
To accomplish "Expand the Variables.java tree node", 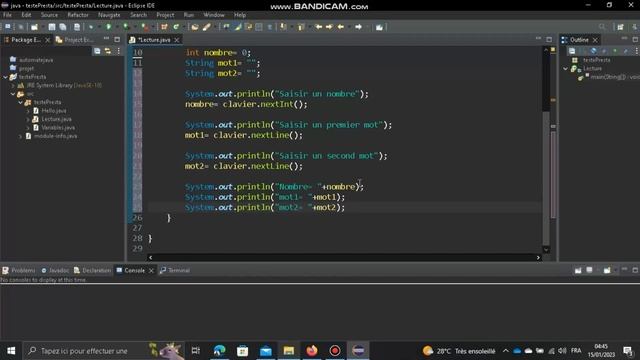I will click(x=28, y=128).
